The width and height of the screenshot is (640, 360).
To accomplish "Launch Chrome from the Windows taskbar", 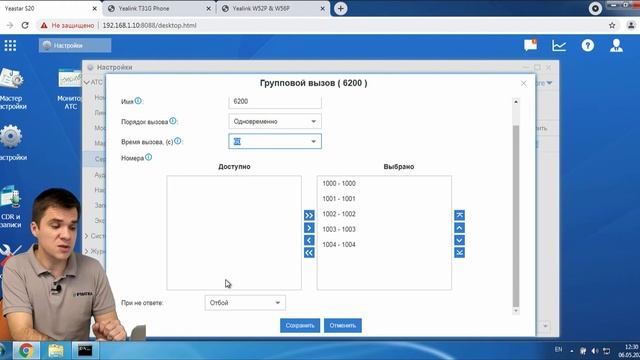I will (x=26, y=350).
